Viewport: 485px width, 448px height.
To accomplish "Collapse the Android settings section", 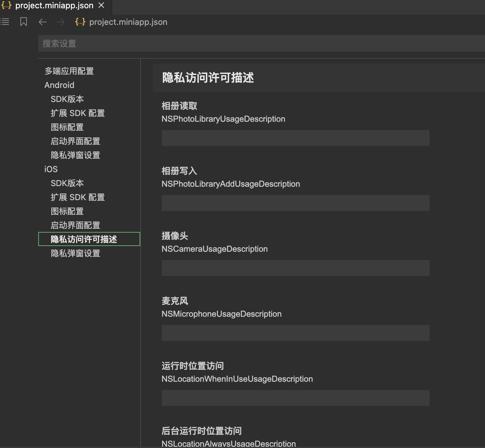I will (x=59, y=85).
